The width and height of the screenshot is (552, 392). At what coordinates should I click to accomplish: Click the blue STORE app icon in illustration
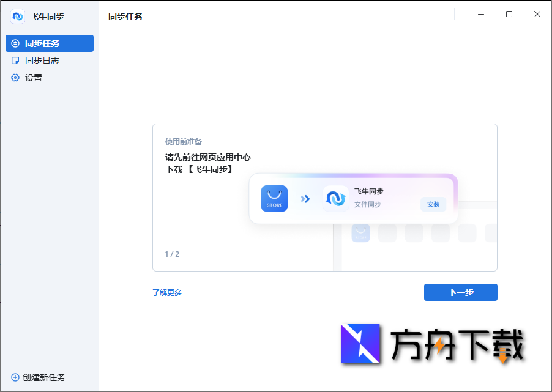click(x=274, y=199)
